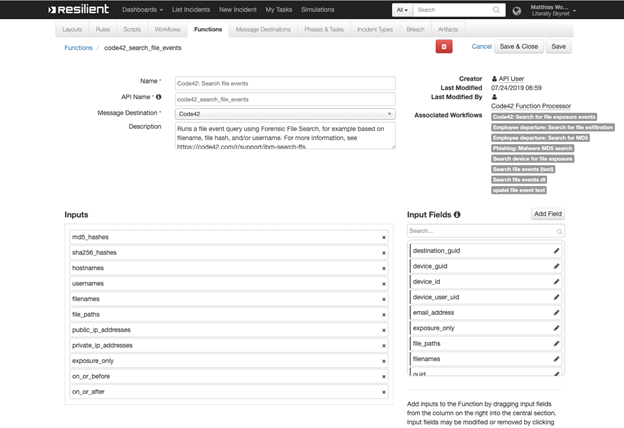Edit exposure_only input field with pencil icon

(x=556, y=328)
